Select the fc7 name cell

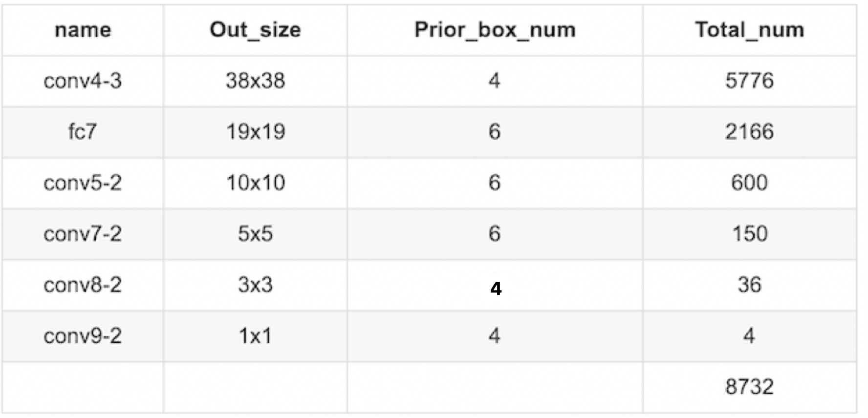tap(83, 132)
